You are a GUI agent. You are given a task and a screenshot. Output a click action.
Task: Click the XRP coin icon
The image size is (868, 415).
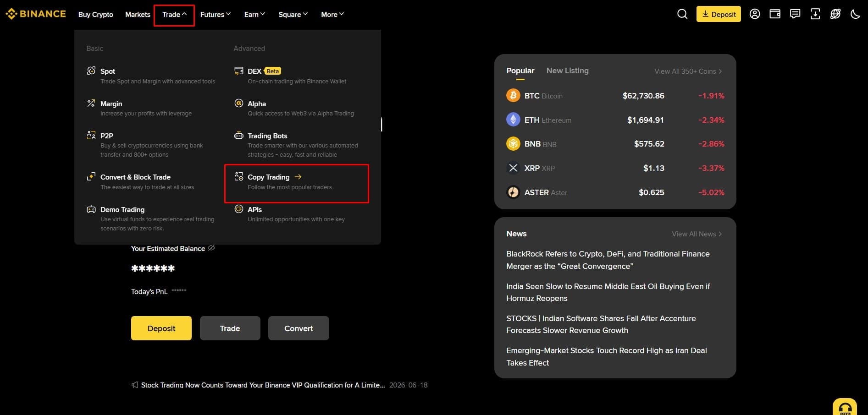[x=513, y=168]
